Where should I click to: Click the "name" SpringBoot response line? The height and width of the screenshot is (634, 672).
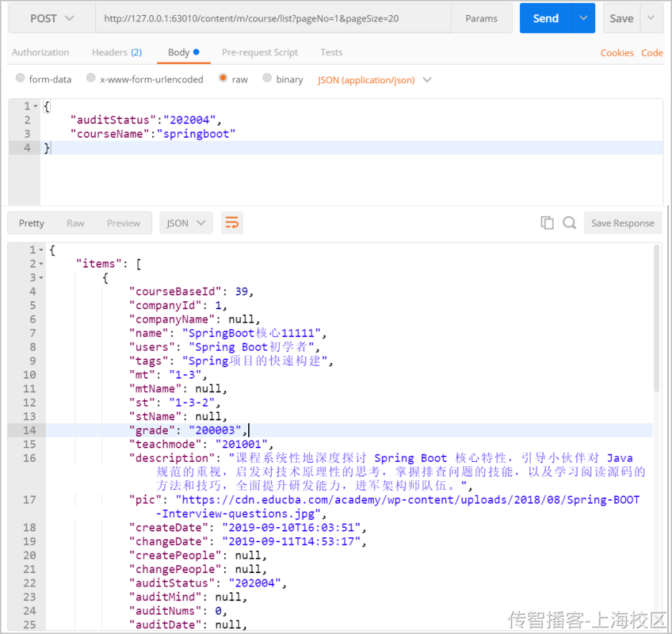[227, 333]
